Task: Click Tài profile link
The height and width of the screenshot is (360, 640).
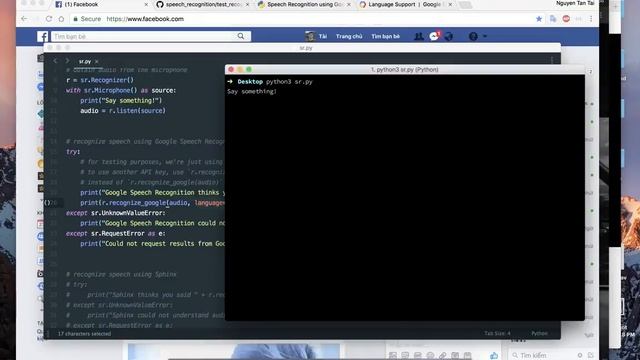Action: point(323,36)
